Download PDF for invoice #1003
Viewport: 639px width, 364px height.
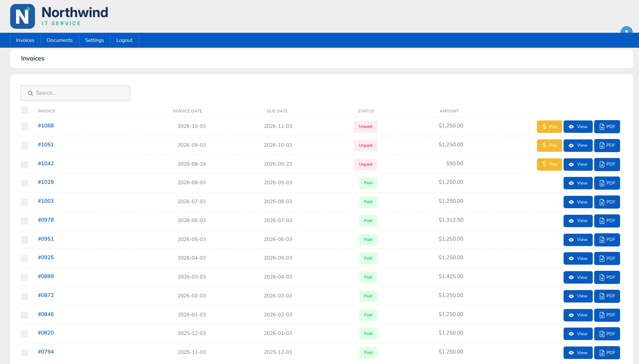click(x=607, y=202)
